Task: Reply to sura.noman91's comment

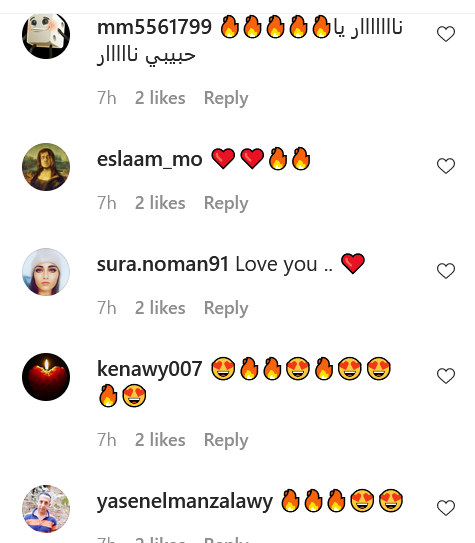Action: coord(226,308)
